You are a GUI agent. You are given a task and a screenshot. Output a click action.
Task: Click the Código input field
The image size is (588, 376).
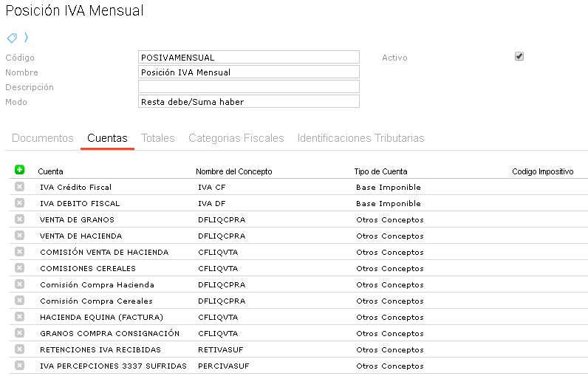[249, 58]
